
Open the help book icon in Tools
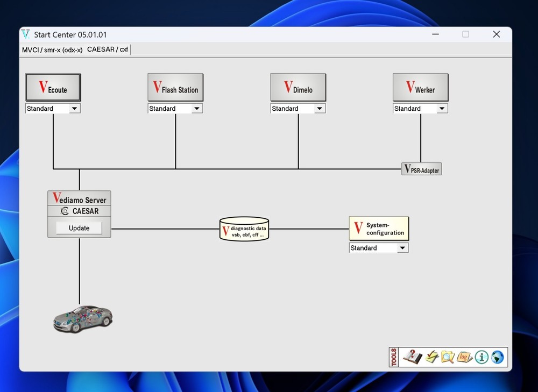click(x=412, y=357)
